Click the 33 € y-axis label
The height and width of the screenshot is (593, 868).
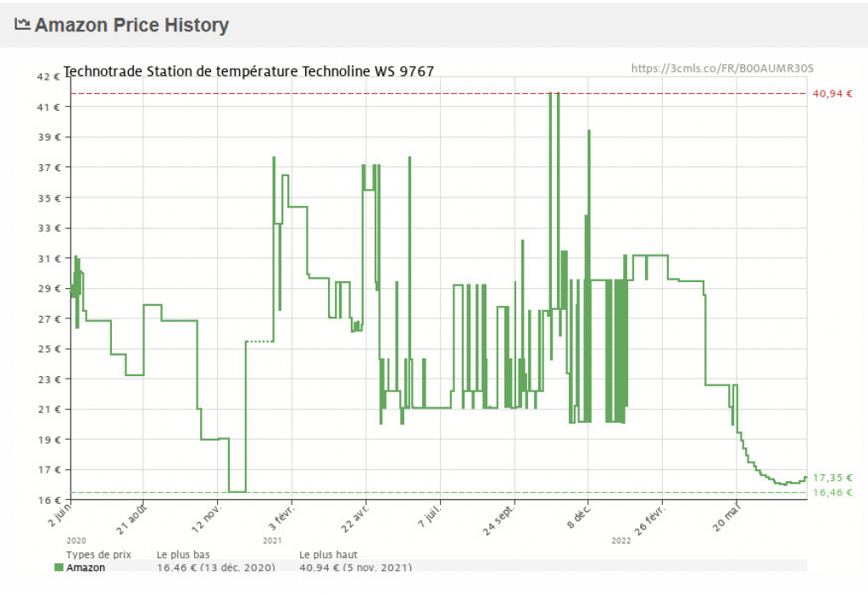48,228
